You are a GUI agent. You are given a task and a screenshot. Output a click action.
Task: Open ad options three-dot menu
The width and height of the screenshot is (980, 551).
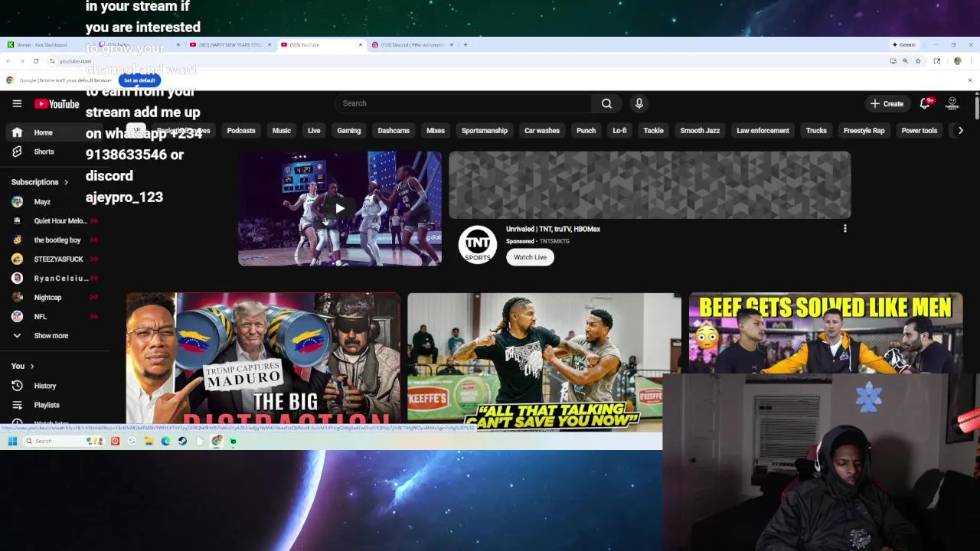[x=844, y=229]
